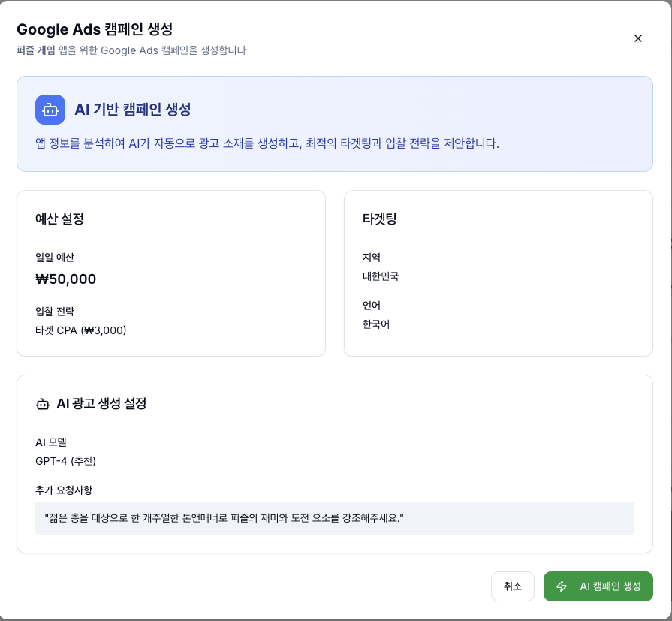Click the AI 기반 캠페인 생성 banner title
The height and width of the screenshot is (621, 672).
(132, 110)
